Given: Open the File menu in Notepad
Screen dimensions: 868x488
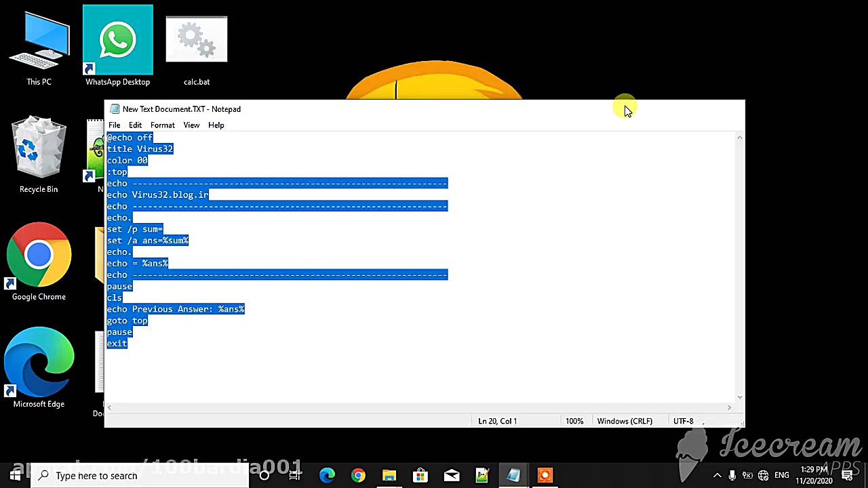Looking at the screenshot, I should (x=115, y=125).
